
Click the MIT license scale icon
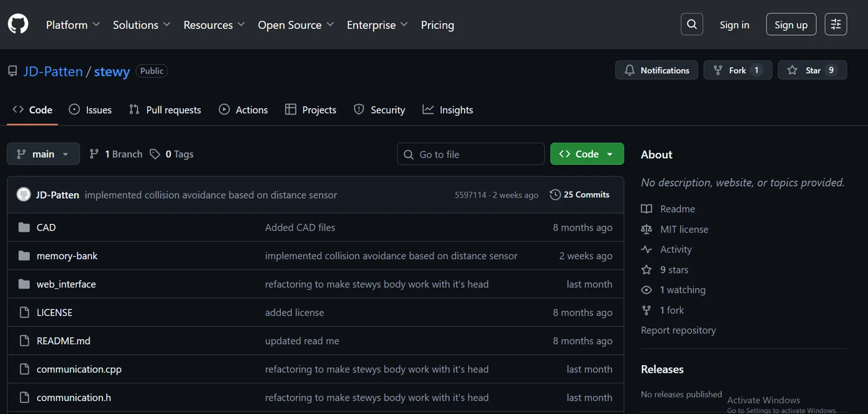tap(646, 229)
